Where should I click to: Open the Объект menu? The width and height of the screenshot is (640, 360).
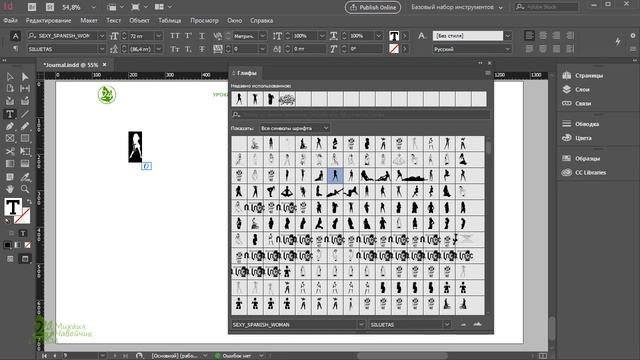(x=139, y=20)
